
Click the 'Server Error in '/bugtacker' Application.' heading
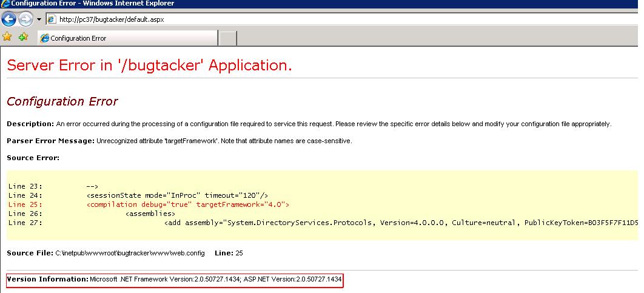[150, 66]
